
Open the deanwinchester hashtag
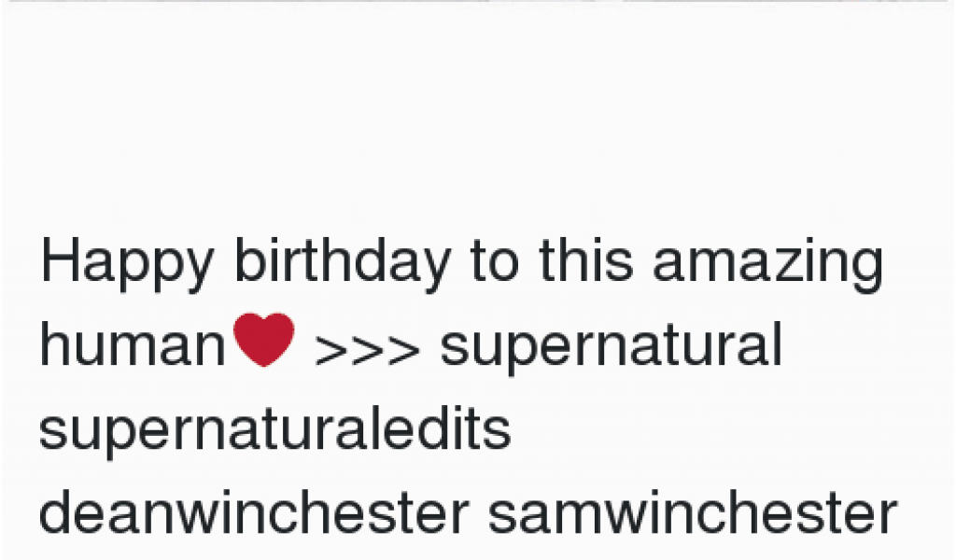pyautogui.click(x=254, y=512)
